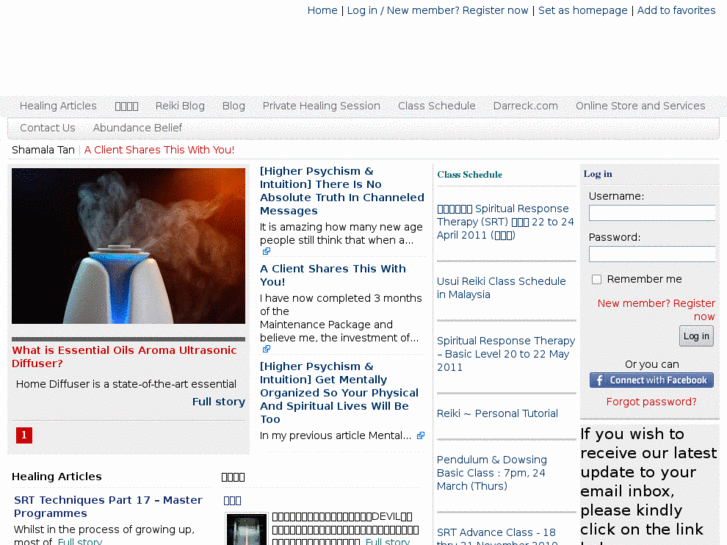Open Spiritual Response Therapy 22 to 24 April class
This screenshot has width=727, height=545.
pyautogui.click(x=505, y=222)
